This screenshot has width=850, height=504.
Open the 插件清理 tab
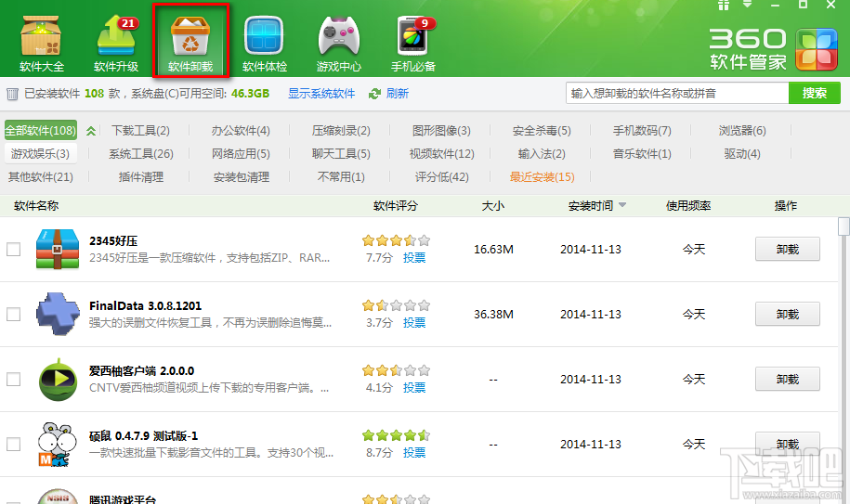pyautogui.click(x=141, y=177)
